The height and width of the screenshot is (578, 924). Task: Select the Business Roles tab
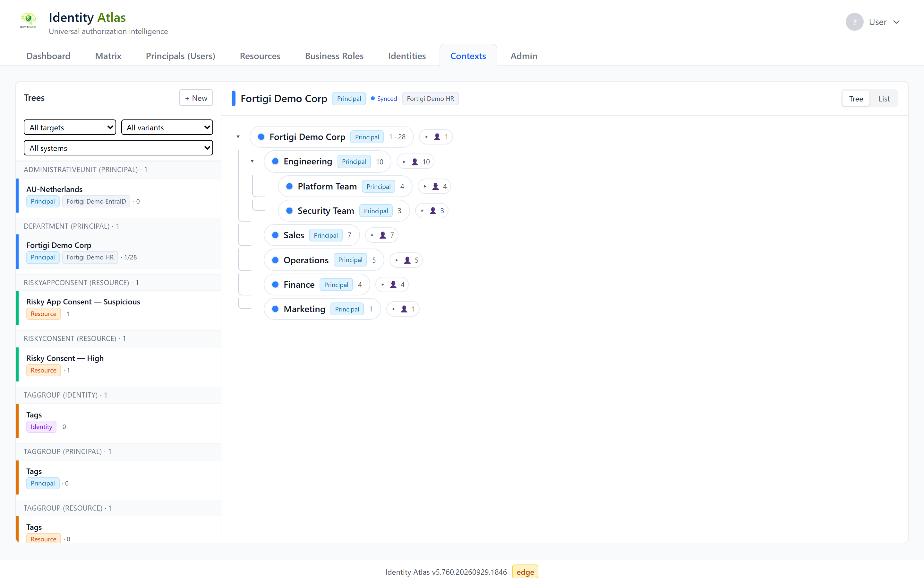click(x=334, y=56)
